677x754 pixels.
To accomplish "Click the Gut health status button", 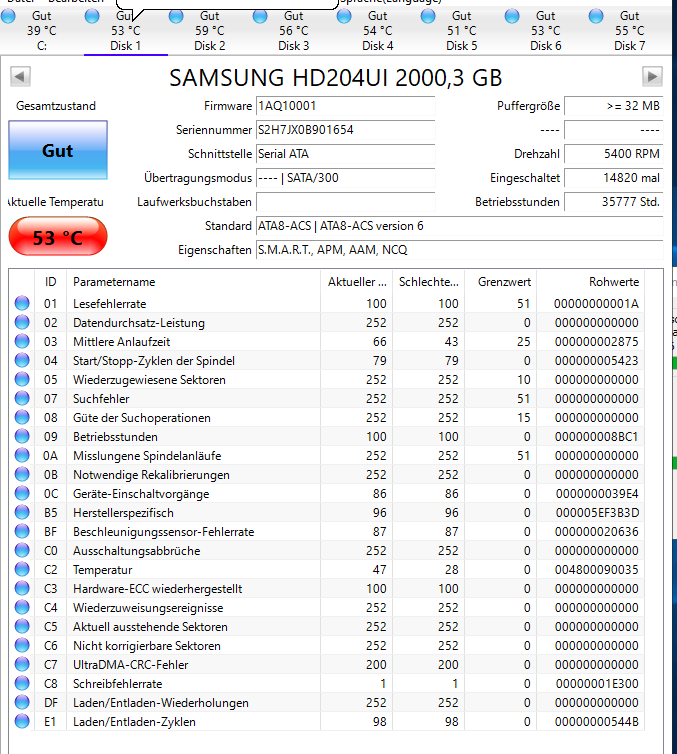I will coord(58,151).
